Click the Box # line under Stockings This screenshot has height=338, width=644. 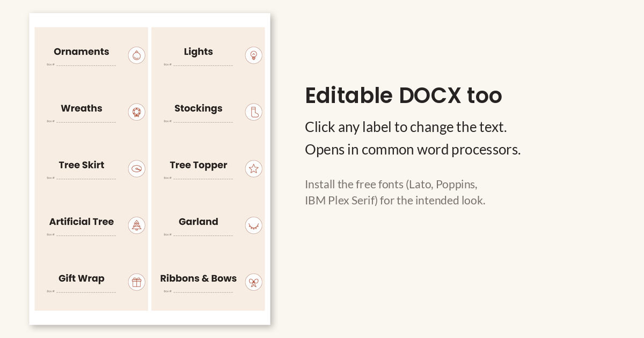[198, 121]
